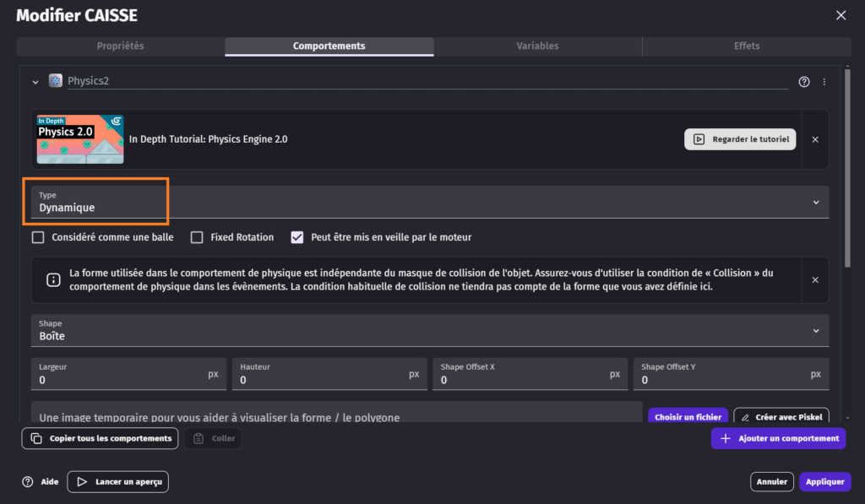Click Ajouter un comportement button

778,438
